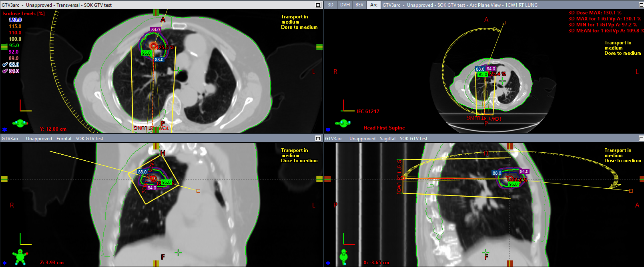This screenshot has width=644, height=267.
Task: Click the Y: 12.00 cm slice position readout
Action: pos(53,129)
